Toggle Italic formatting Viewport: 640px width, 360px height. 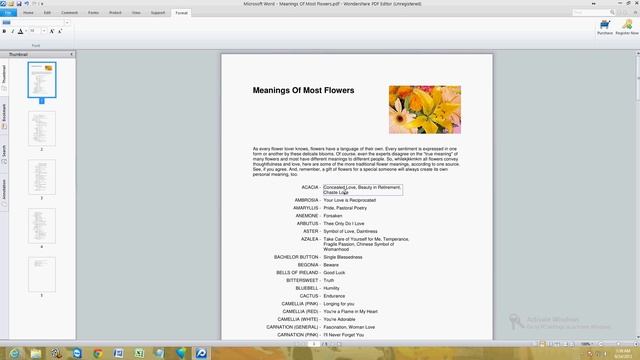[12, 31]
